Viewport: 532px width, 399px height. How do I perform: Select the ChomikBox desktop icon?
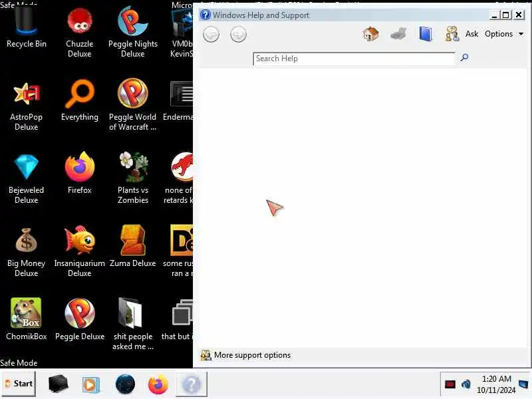click(x=26, y=320)
